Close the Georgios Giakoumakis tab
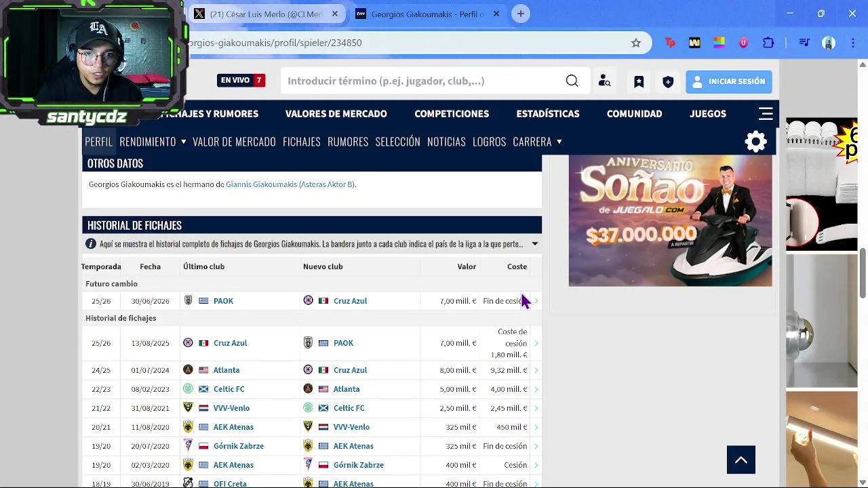Viewport: 868px width, 488px height. [496, 14]
